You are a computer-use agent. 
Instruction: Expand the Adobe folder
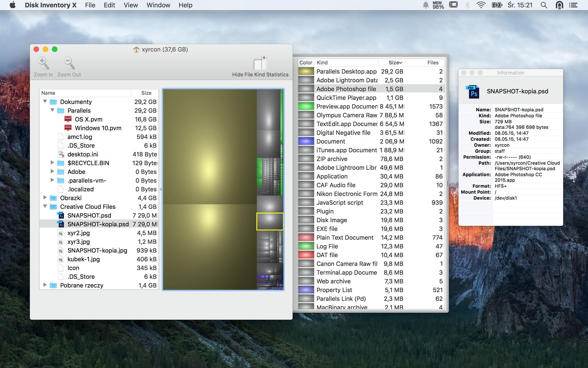pyautogui.click(x=52, y=171)
